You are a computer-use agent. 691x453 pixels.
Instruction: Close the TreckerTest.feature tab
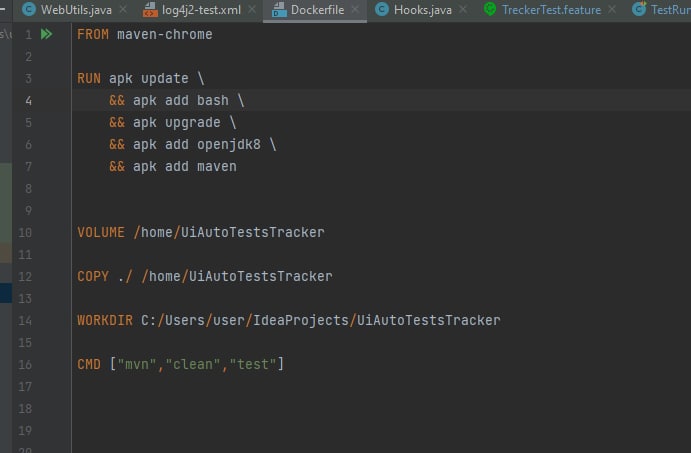pyautogui.click(x=612, y=9)
